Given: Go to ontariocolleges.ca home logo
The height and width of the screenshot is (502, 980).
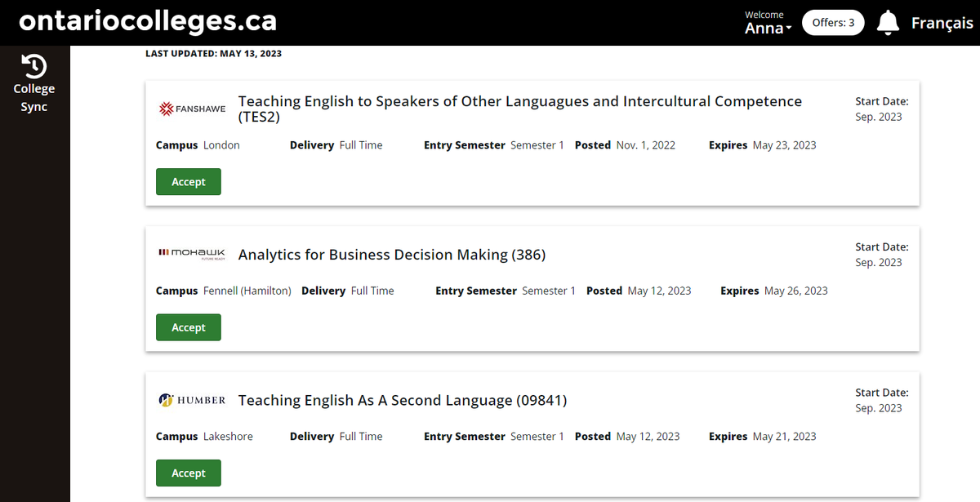Looking at the screenshot, I should point(148,21).
